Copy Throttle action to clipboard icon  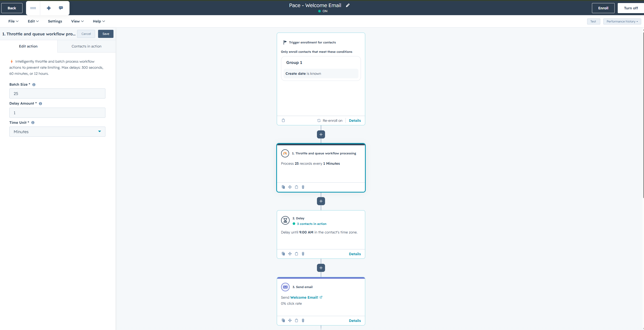296,187
